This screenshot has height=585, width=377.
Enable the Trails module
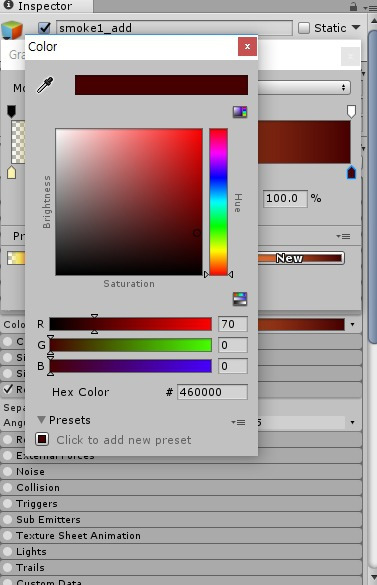tap(7, 567)
